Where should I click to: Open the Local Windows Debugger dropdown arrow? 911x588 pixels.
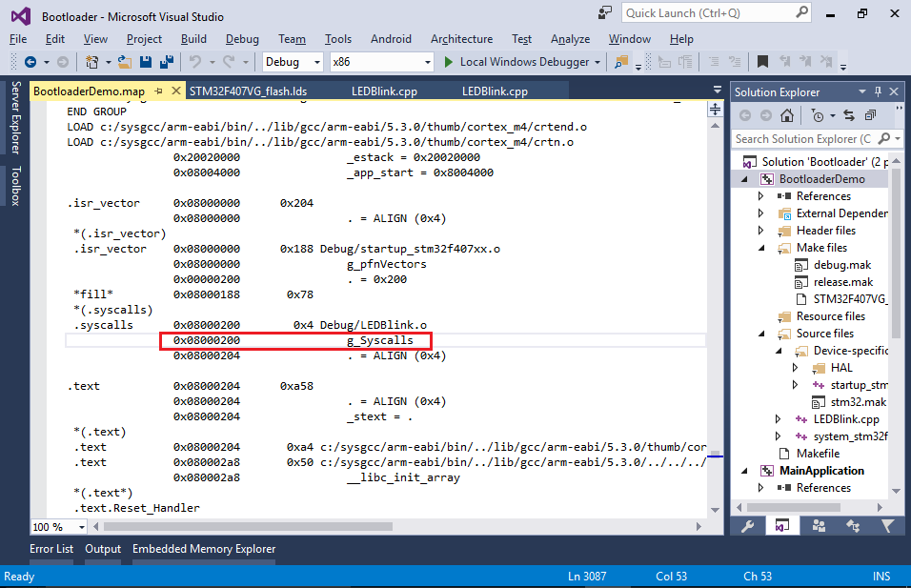click(x=597, y=62)
